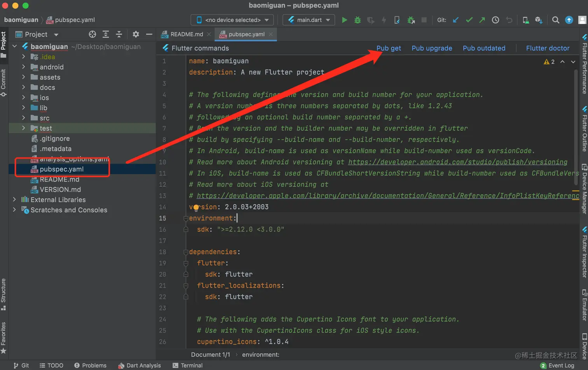
Task: Click the Pub get link
Action: click(x=388, y=48)
